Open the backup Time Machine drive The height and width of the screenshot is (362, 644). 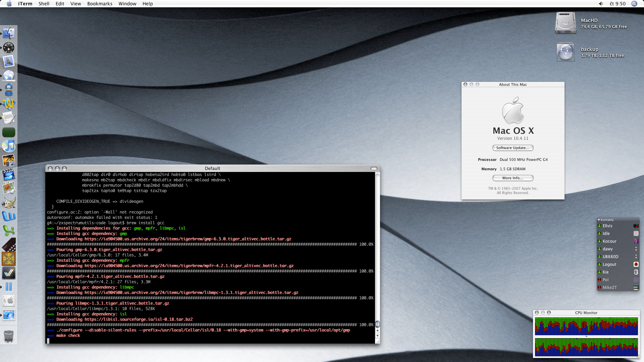coord(566,52)
